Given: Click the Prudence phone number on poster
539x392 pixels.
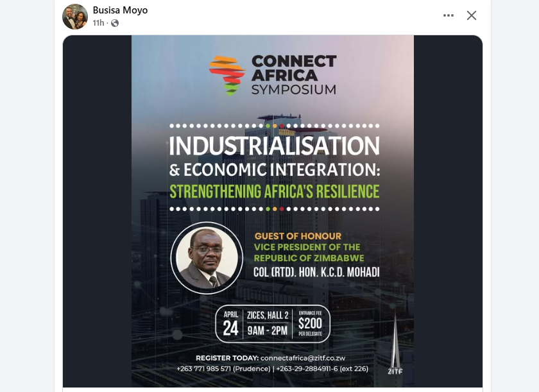Looking at the screenshot, I should 223,368.
